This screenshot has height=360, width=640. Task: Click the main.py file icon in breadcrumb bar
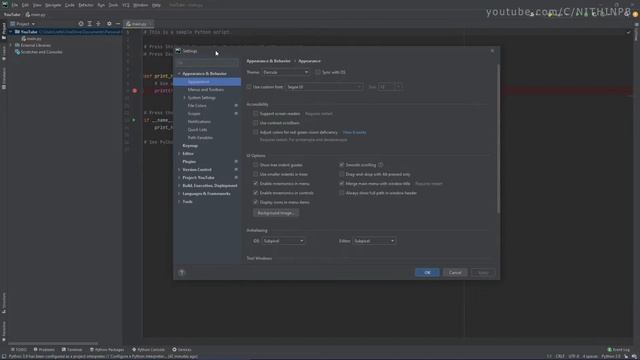(x=28, y=15)
